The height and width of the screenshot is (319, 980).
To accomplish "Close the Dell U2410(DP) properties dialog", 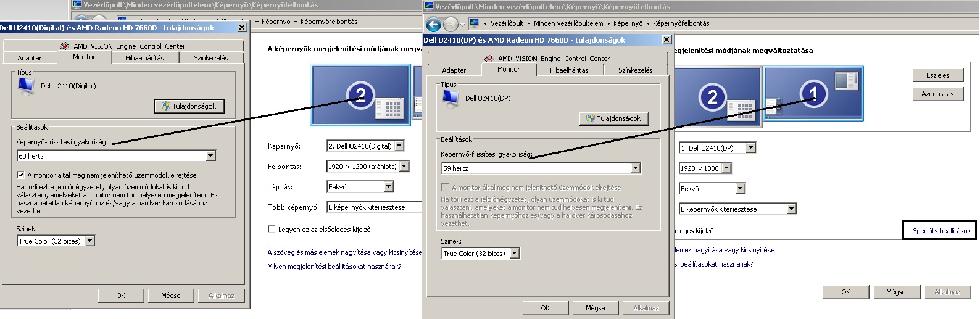I will pyautogui.click(x=666, y=39).
